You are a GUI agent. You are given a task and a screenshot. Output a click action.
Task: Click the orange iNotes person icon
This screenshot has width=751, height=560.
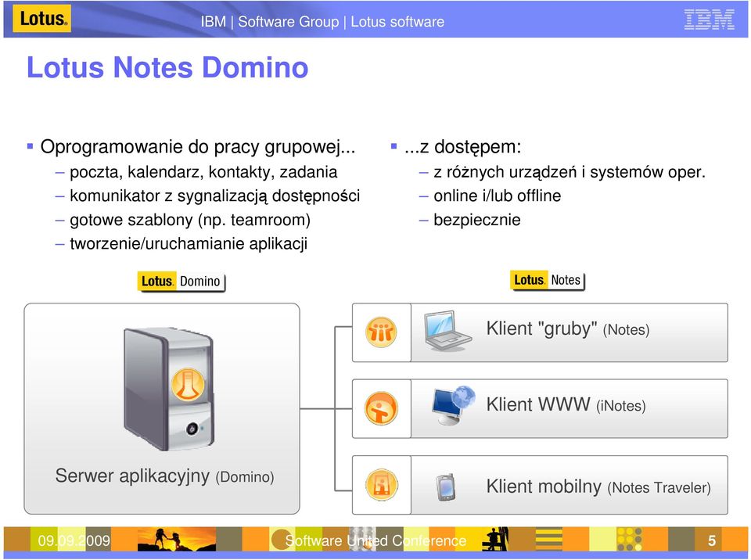point(381,408)
